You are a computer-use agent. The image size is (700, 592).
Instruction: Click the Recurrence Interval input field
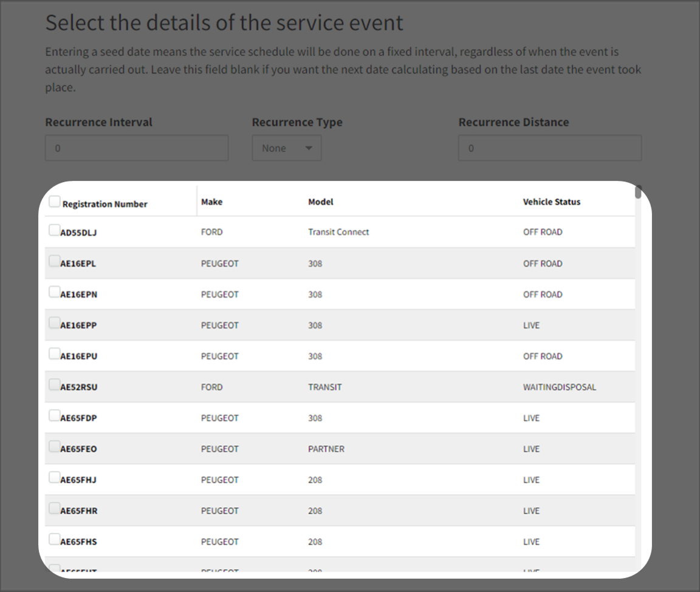[137, 148]
